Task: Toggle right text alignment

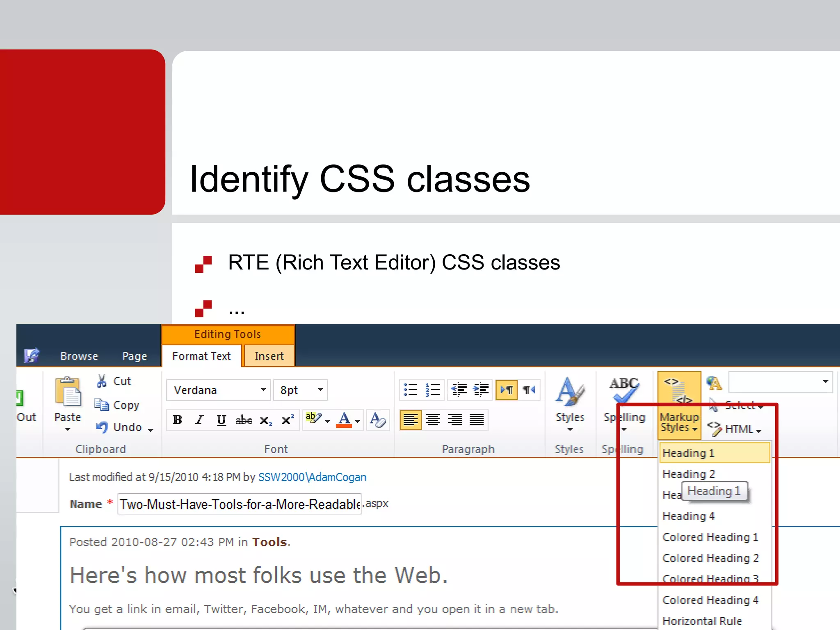Action: coord(454,420)
